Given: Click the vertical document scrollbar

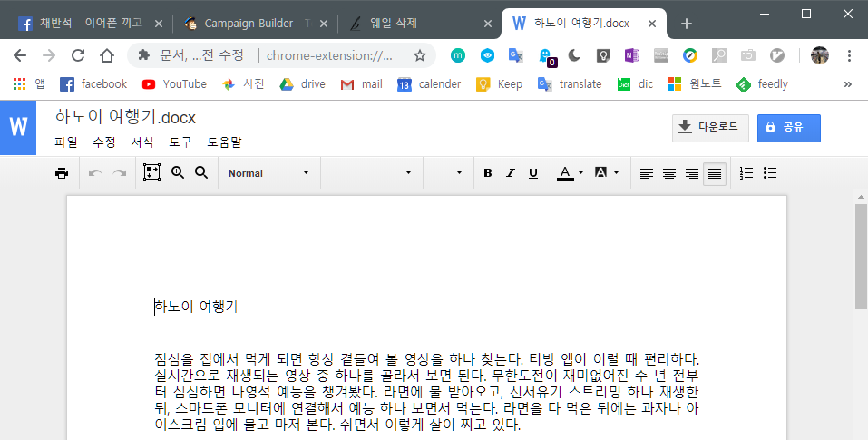Looking at the screenshot, I should (861, 257).
